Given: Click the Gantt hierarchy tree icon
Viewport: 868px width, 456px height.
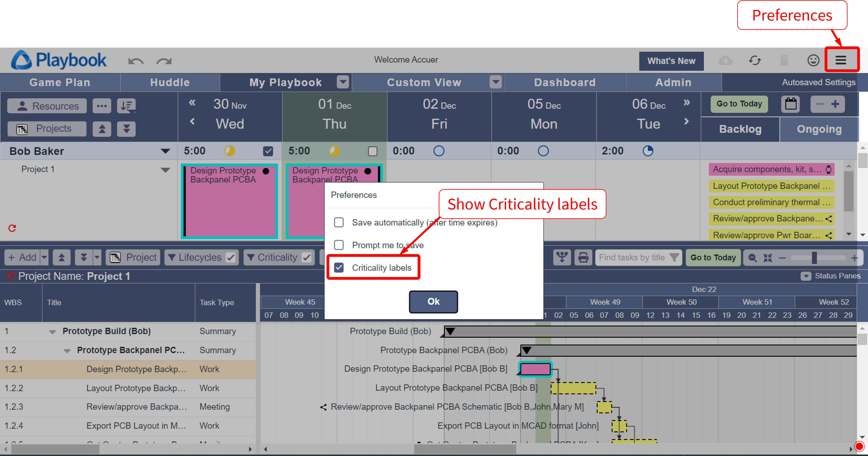Looking at the screenshot, I should pyautogui.click(x=562, y=257).
